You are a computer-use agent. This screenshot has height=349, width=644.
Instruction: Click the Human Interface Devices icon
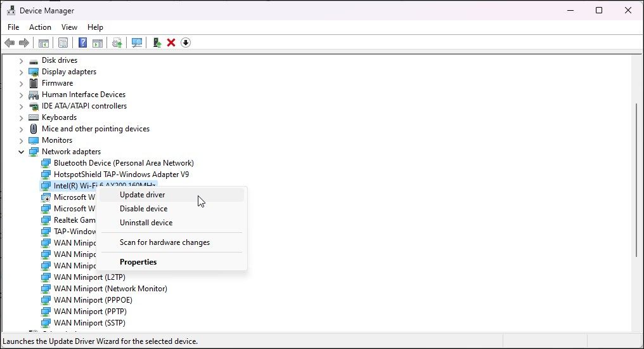(33, 95)
